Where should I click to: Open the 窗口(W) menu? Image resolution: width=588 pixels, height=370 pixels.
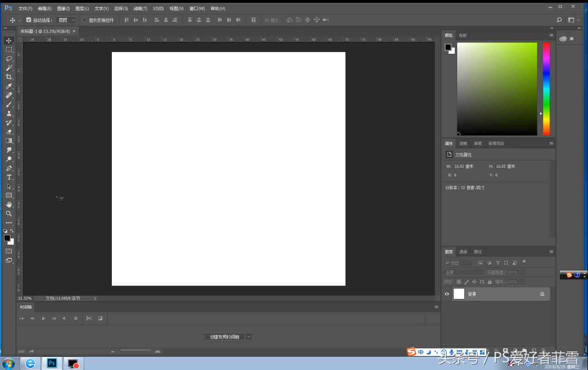click(x=197, y=9)
